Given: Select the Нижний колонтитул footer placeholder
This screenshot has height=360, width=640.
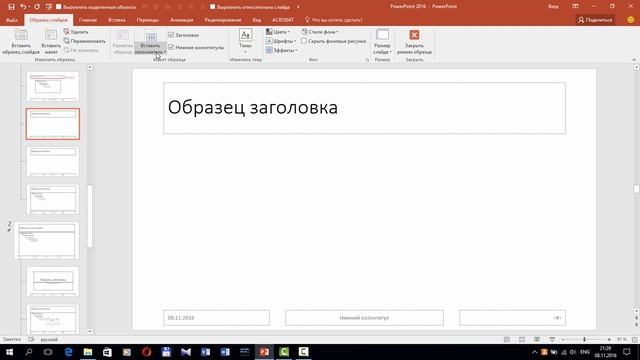Looking at the screenshot, I should [364, 318].
